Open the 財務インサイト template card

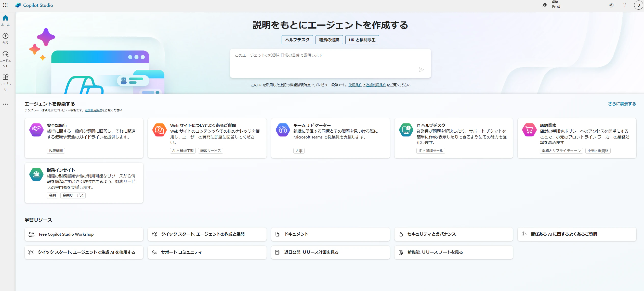84,183
